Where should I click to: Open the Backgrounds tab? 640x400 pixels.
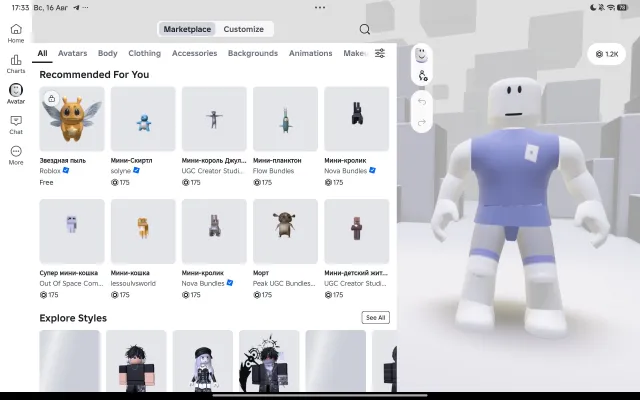253,53
